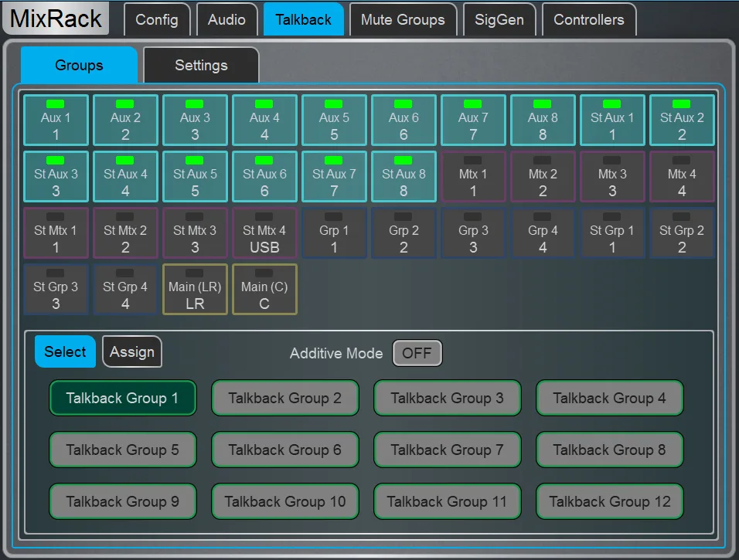Toggle the Aux 7 assignment
The width and height of the screenshot is (739, 560).
(473, 120)
